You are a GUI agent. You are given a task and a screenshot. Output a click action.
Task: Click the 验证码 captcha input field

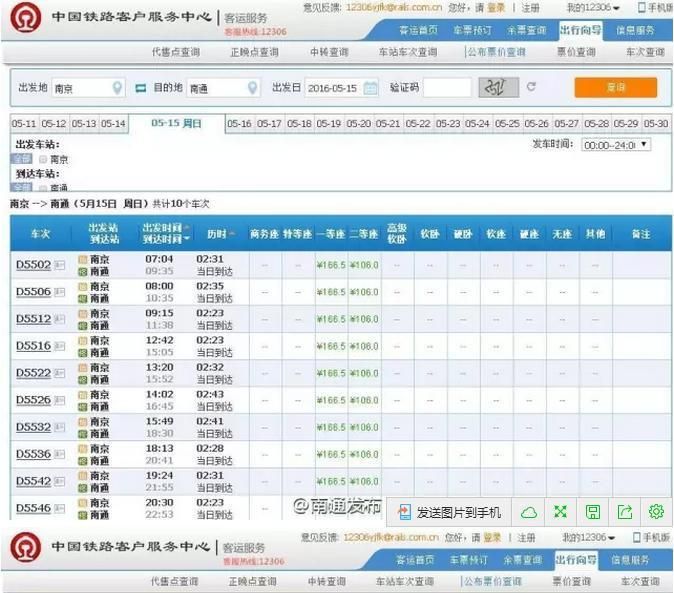point(447,88)
